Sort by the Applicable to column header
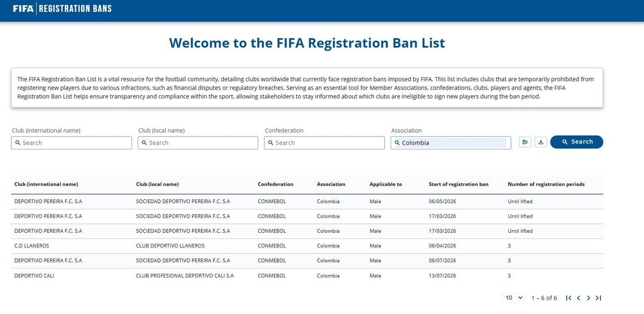 pos(385,184)
